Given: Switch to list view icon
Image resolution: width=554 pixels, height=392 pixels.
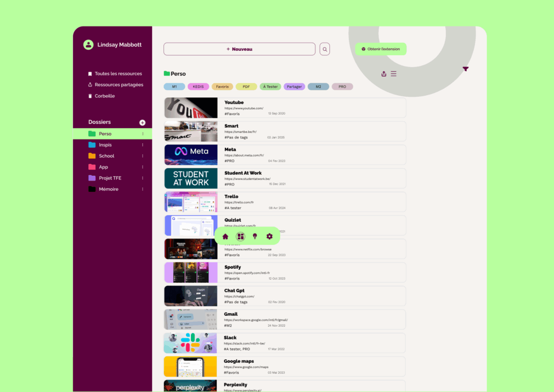Looking at the screenshot, I should (x=393, y=74).
